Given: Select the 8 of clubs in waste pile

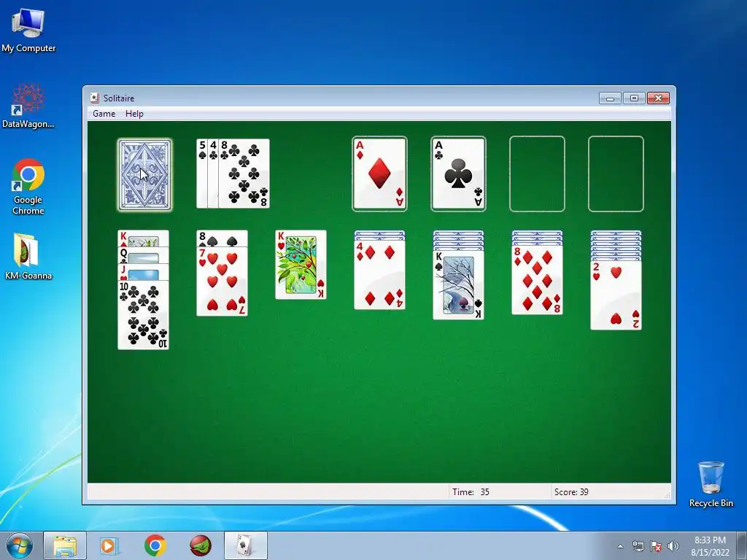Looking at the screenshot, I should [244, 174].
